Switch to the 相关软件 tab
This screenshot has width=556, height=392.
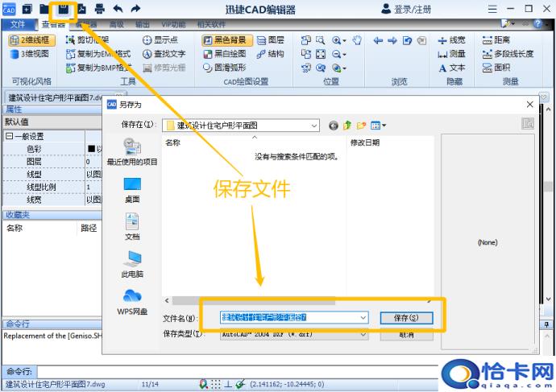coord(211,24)
